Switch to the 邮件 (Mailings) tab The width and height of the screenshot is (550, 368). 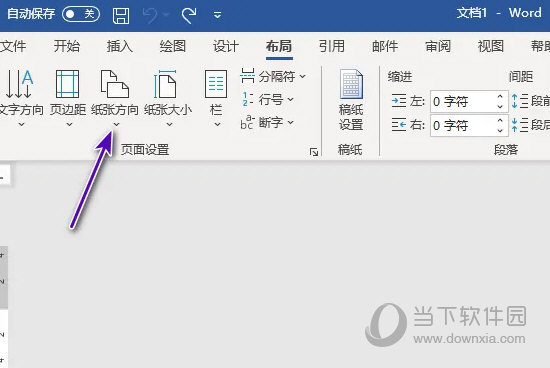click(385, 46)
